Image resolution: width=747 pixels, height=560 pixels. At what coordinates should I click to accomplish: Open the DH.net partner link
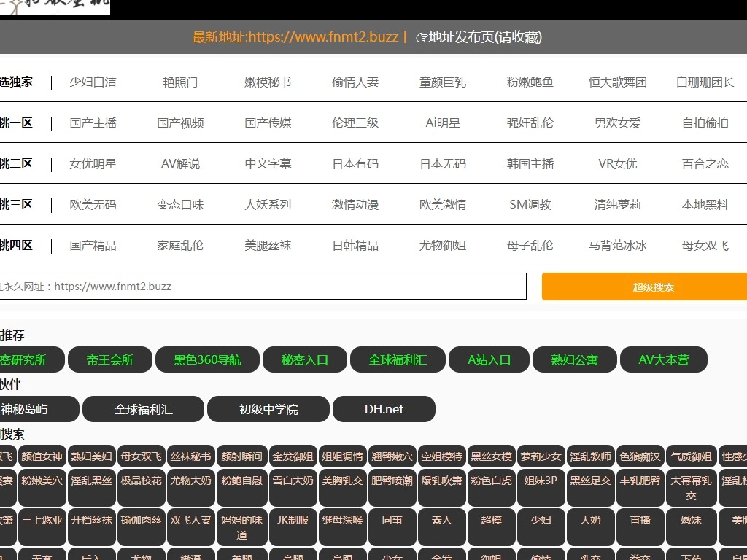384,409
